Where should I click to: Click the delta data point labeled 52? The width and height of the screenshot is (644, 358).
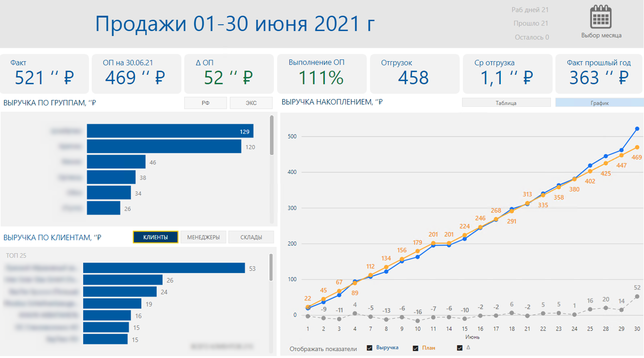click(637, 296)
